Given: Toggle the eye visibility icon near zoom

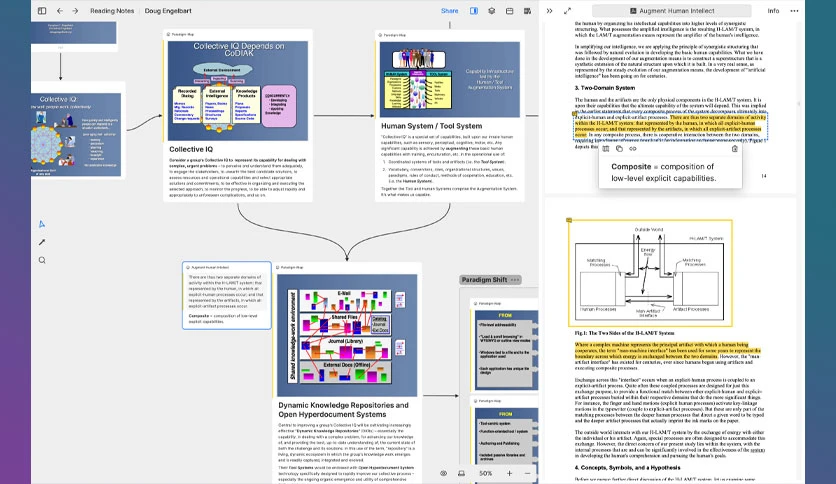Looking at the screenshot, I should (x=444, y=473).
